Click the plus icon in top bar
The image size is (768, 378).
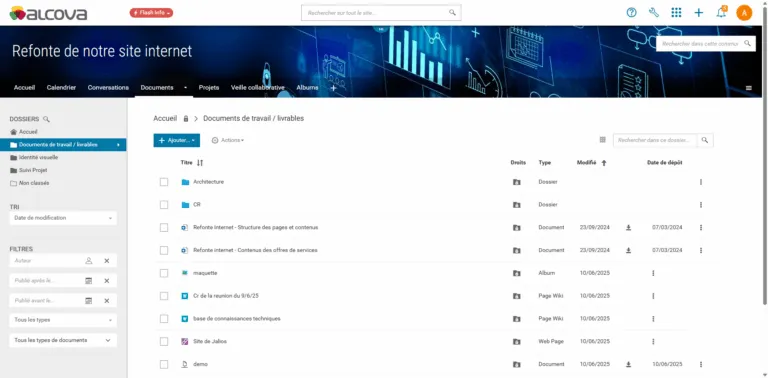pos(698,13)
